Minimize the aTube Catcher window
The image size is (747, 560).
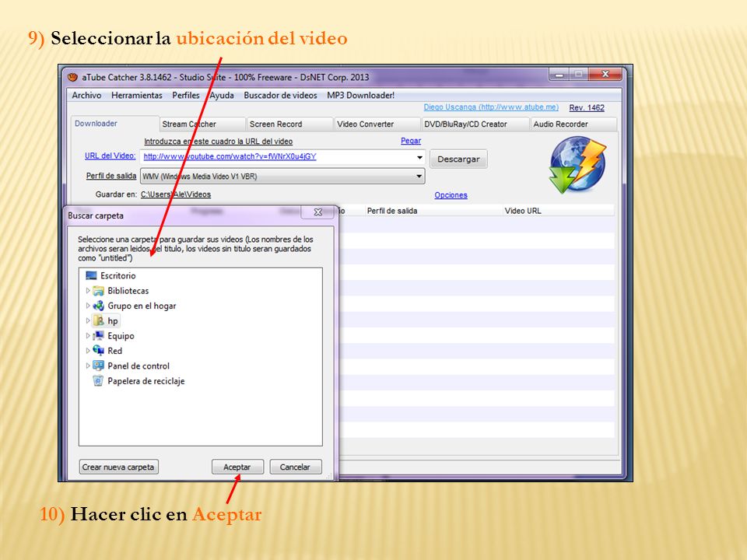coord(559,75)
